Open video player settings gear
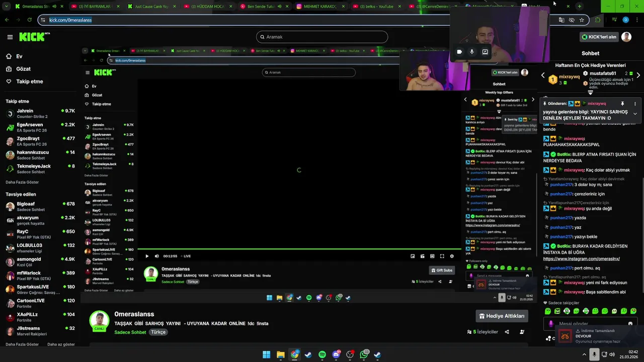Viewport: 644px width, 362px height. click(452, 256)
